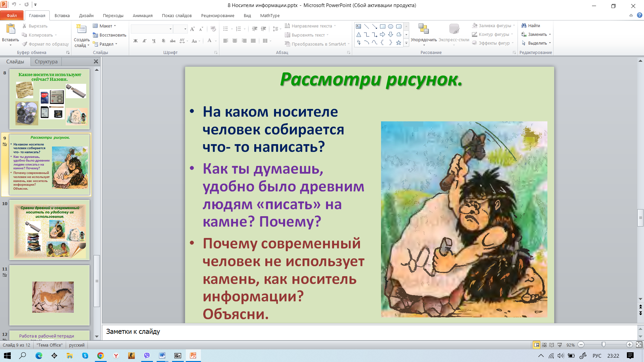Click the Cut (Вырезать) scissors icon
Viewport: 644px width, 362px height.
click(x=24, y=26)
